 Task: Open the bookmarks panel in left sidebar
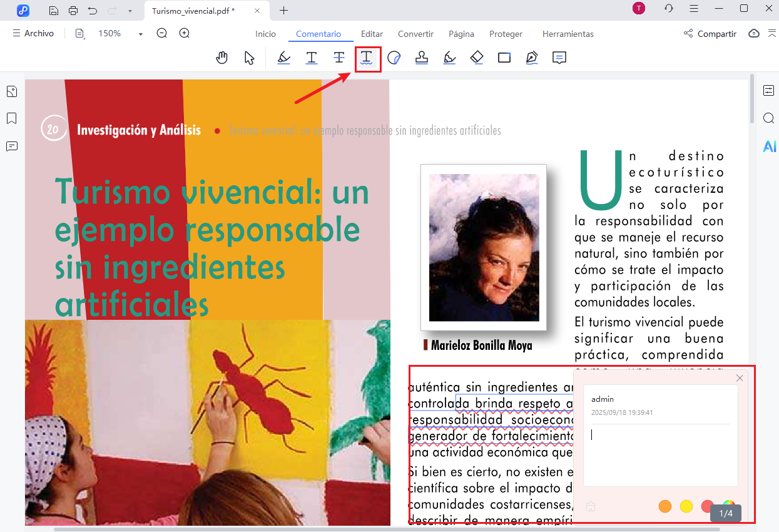tap(11, 118)
